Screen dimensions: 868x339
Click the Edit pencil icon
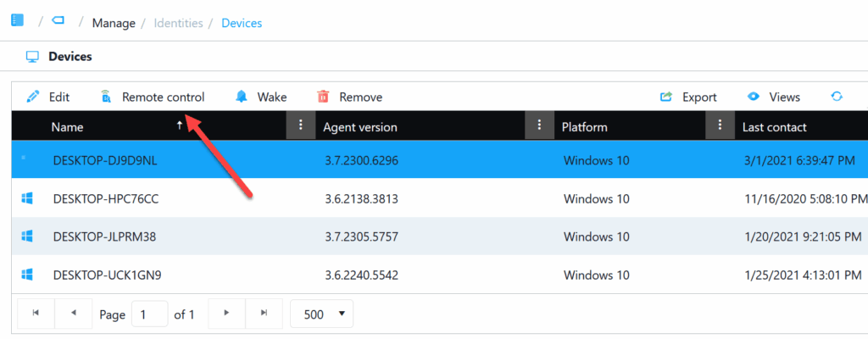(33, 97)
